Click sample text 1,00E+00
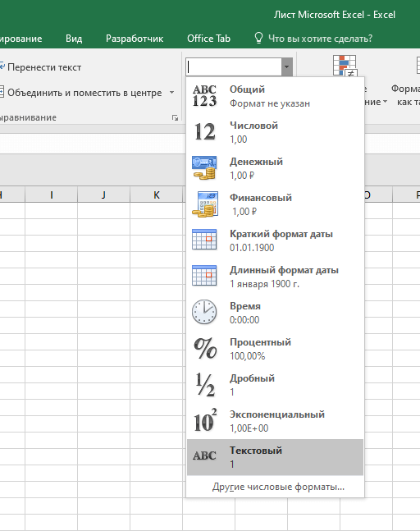The image size is (420, 531). [249, 428]
